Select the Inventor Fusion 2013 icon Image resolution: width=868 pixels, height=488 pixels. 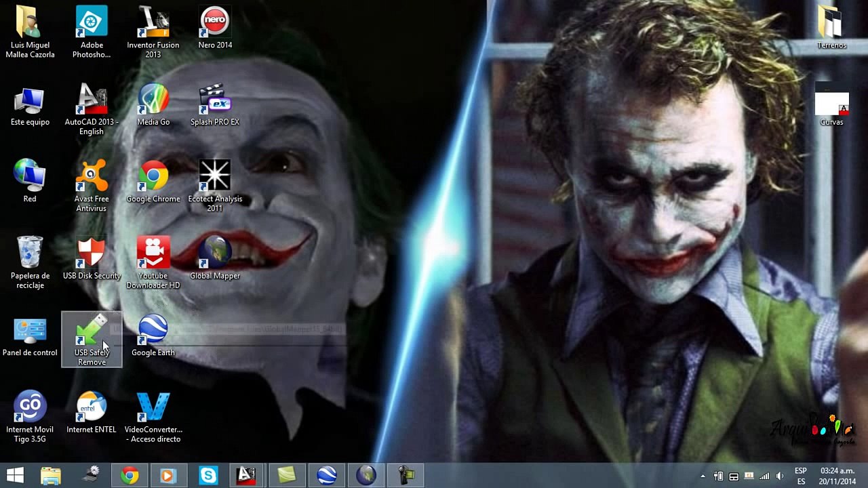(x=153, y=32)
